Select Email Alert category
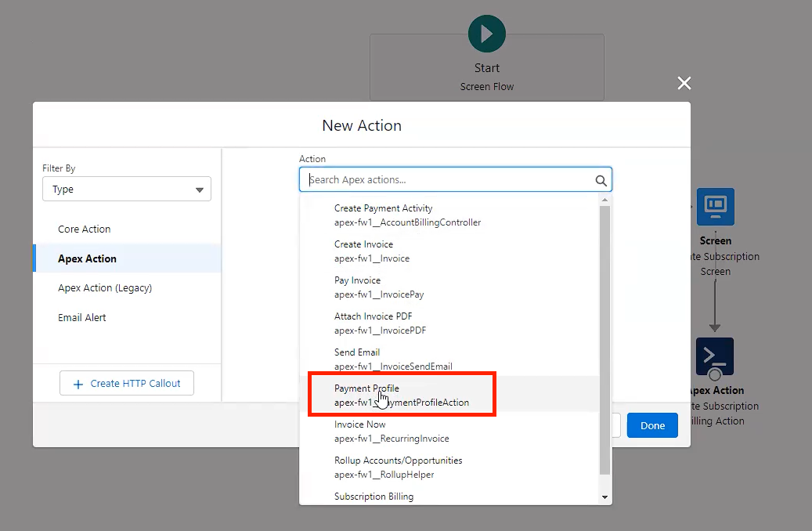 coord(82,318)
